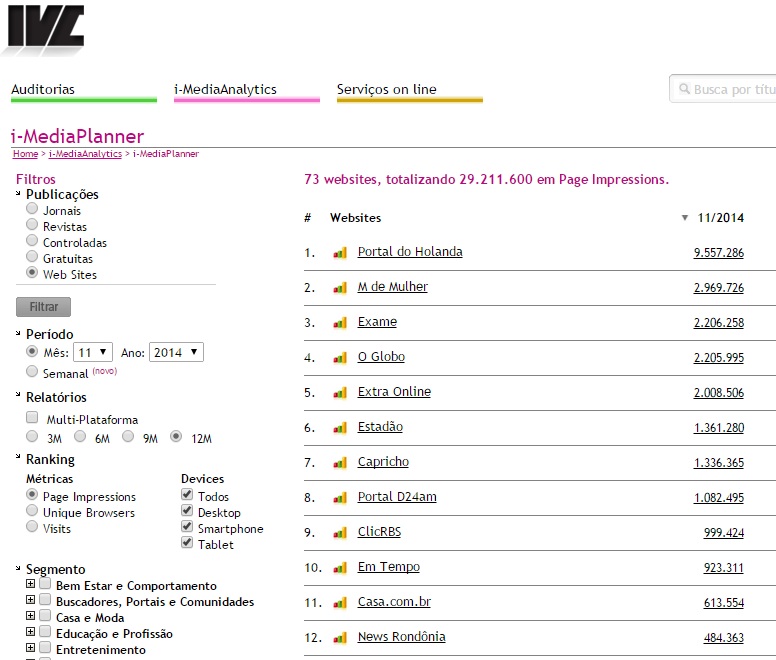776x660 pixels.
Task: Expand Entretenimento segment
Action: [30, 647]
